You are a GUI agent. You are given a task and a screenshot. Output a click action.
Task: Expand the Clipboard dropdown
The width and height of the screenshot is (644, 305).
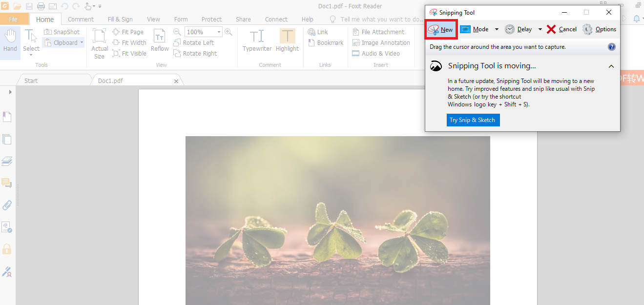pyautogui.click(x=82, y=42)
